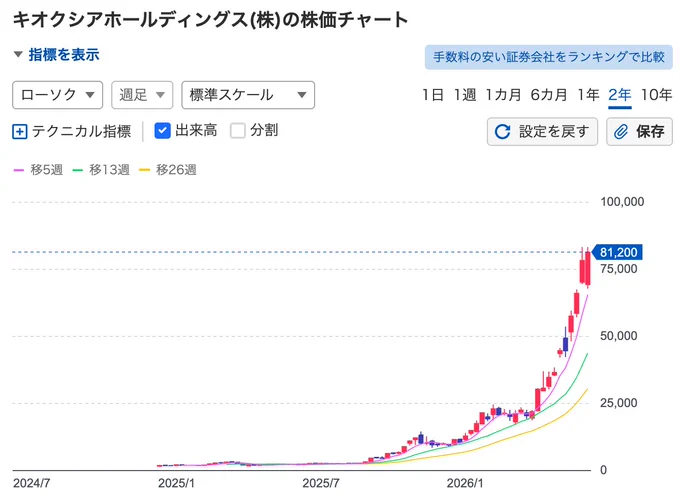This screenshot has width=680, height=497.
Task: Click the 移26週 legend text
Action: tap(176, 170)
